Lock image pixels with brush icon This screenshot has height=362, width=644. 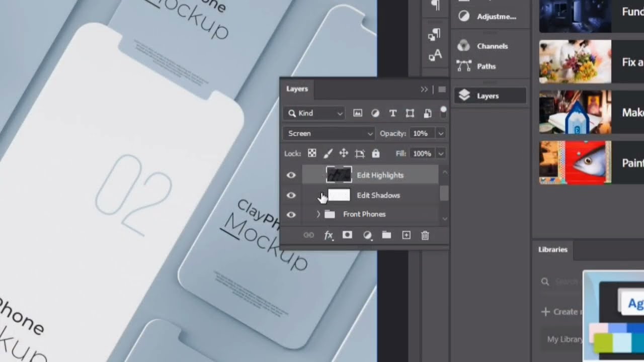328,153
